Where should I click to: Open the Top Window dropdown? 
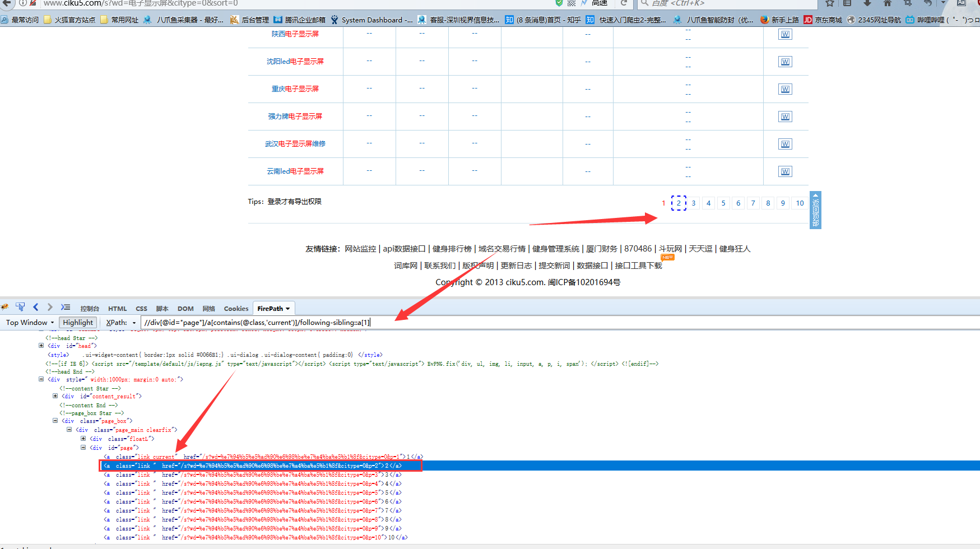[30, 323]
